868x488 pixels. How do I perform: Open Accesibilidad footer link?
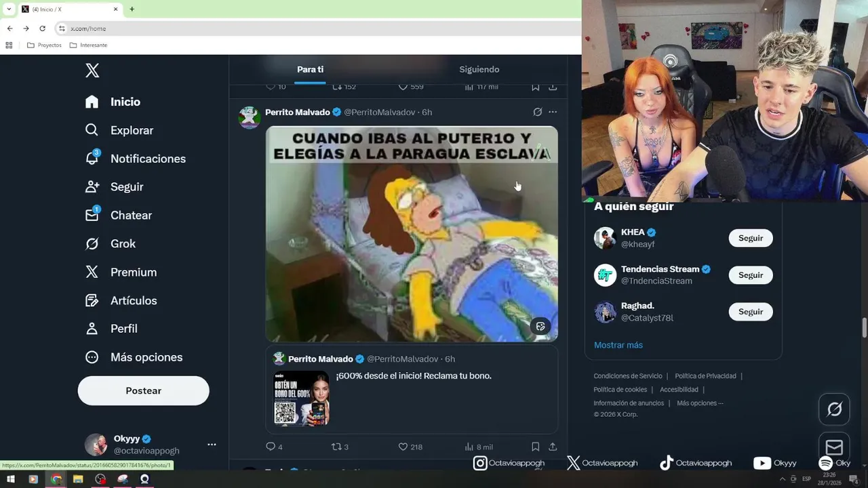coord(679,390)
